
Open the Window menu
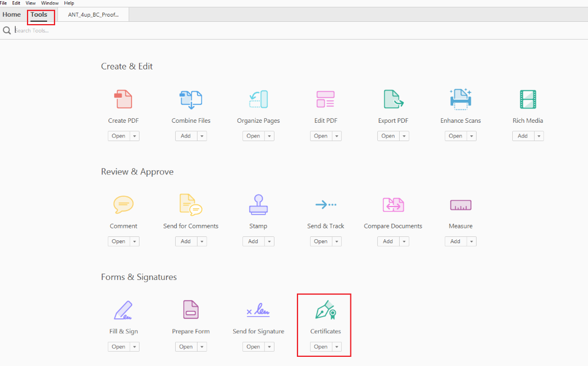(x=49, y=3)
